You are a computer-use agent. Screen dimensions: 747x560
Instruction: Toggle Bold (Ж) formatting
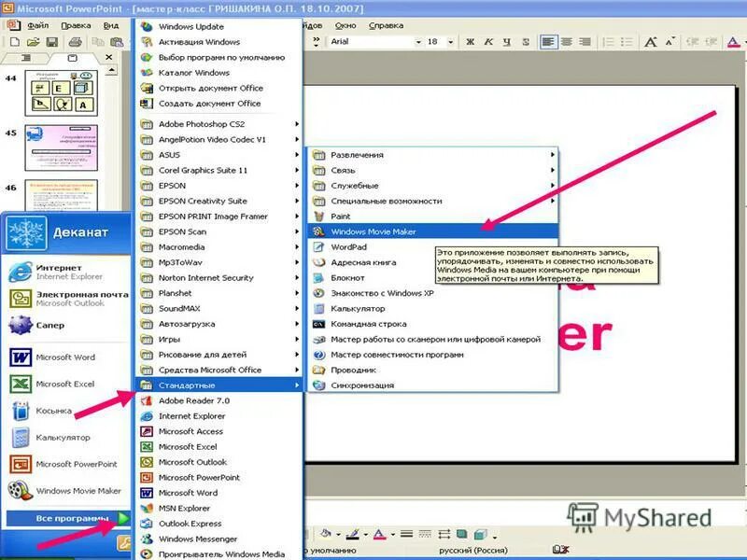(471, 42)
